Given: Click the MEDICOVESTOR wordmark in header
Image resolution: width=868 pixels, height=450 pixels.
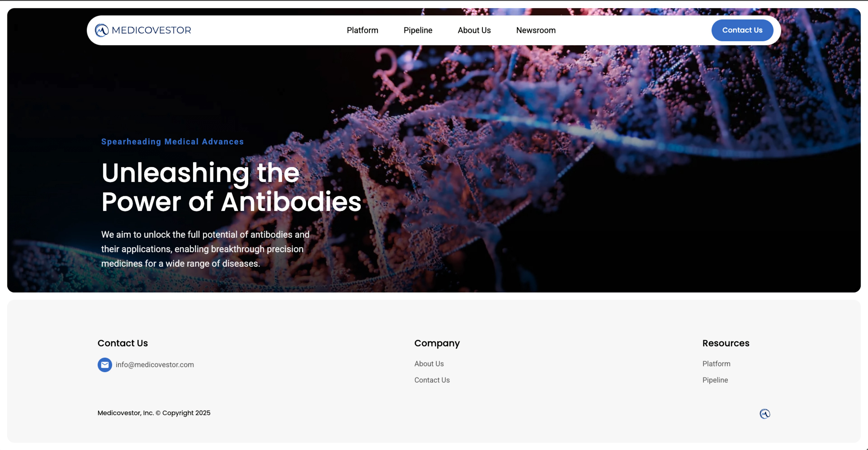Looking at the screenshot, I should (151, 30).
